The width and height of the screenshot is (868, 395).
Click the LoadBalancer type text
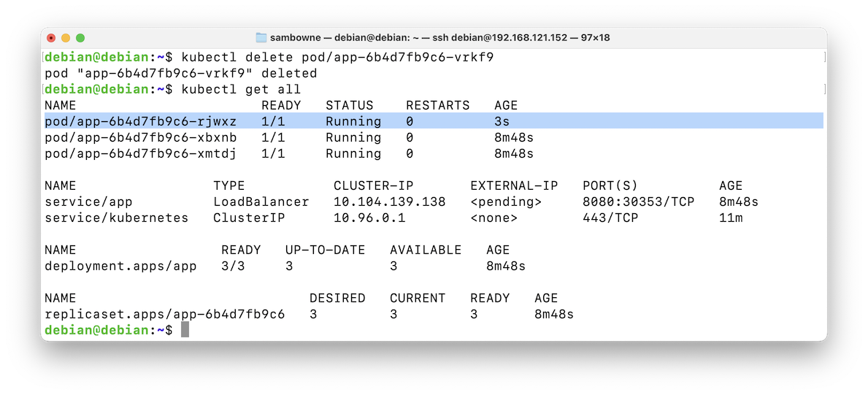261,202
